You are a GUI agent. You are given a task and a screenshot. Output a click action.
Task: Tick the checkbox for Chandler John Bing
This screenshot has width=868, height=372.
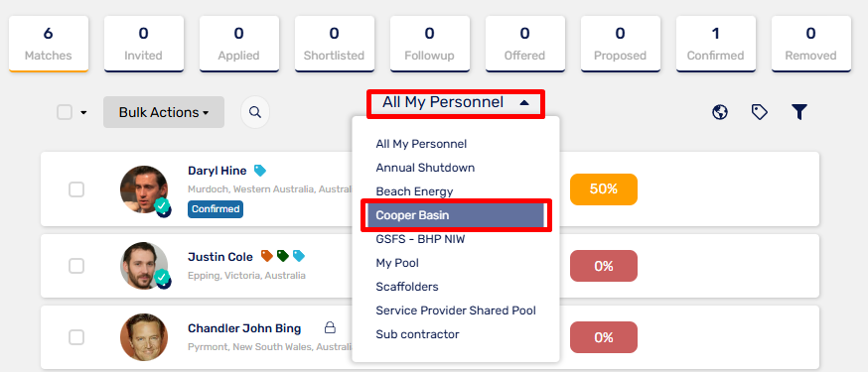[x=76, y=337]
